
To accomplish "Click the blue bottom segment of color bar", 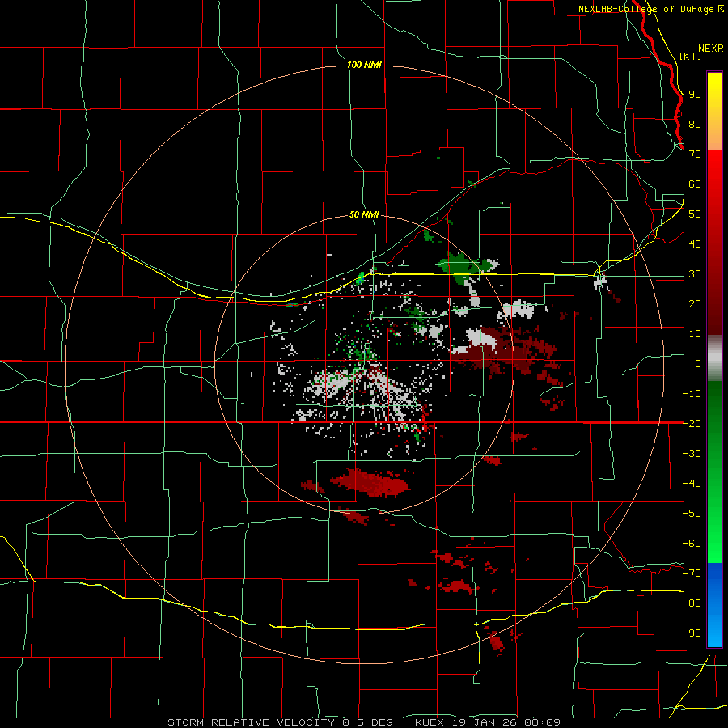I will coord(714,604).
